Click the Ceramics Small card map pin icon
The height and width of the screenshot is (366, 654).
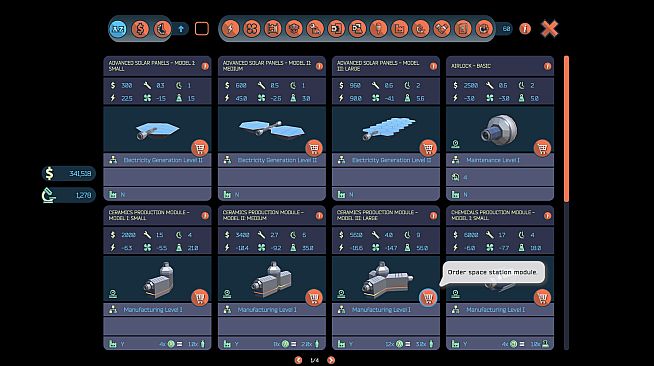point(113,294)
